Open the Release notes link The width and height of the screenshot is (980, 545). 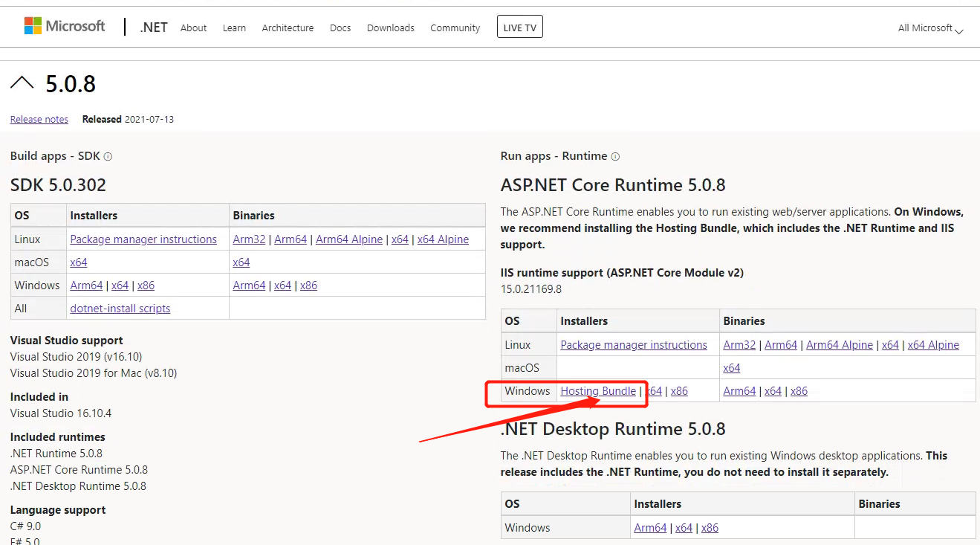click(x=39, y=119)
